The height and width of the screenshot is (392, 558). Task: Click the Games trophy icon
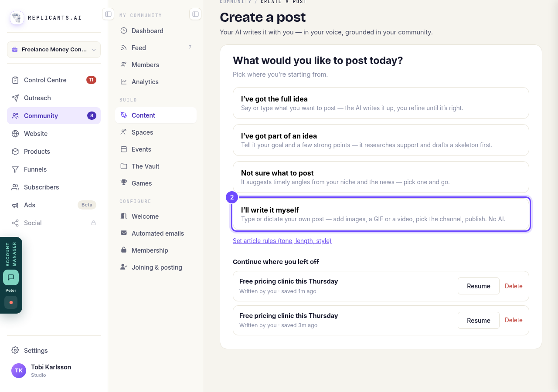click(124, 183)
